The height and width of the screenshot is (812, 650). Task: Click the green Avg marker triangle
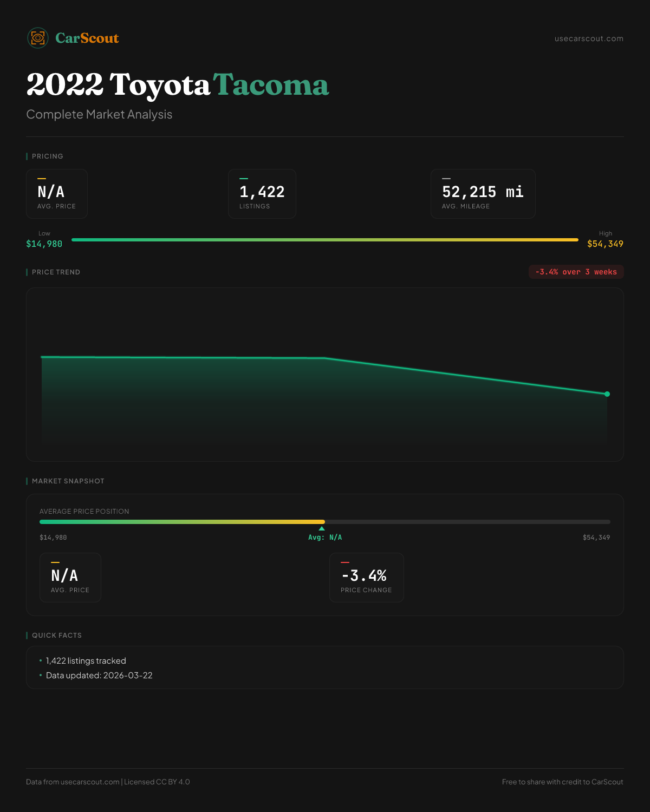pyautogui.click(x=322, y=528)
